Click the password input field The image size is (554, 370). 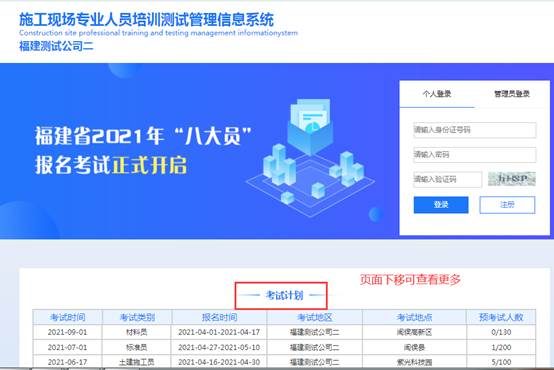(475, 155)
